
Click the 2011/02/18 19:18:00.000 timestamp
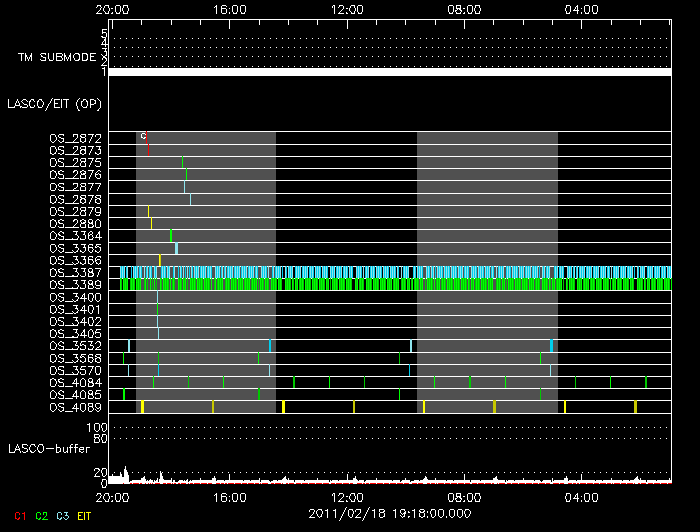point(390,514)
